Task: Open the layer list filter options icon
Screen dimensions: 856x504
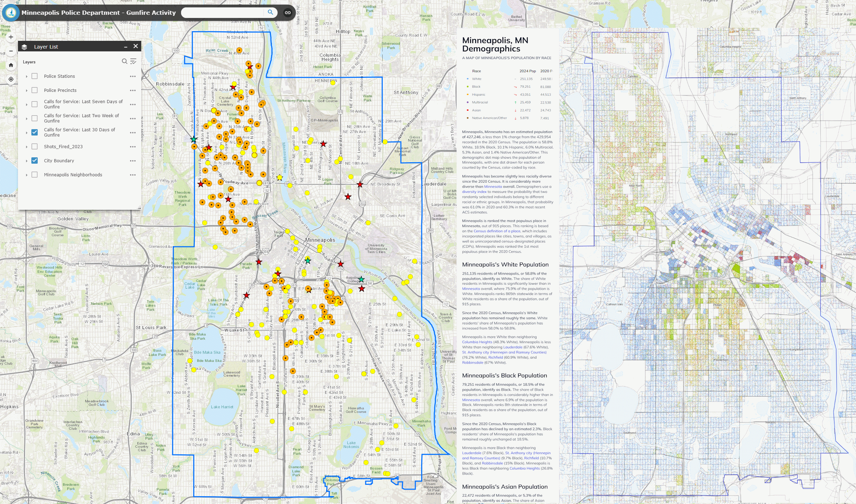Action: point(133,61)
